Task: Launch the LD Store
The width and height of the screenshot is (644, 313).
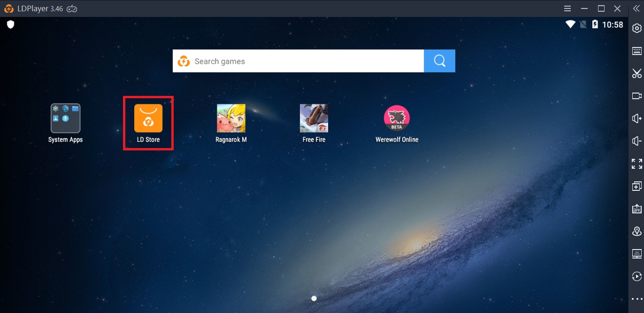Action: click(148, 118)
